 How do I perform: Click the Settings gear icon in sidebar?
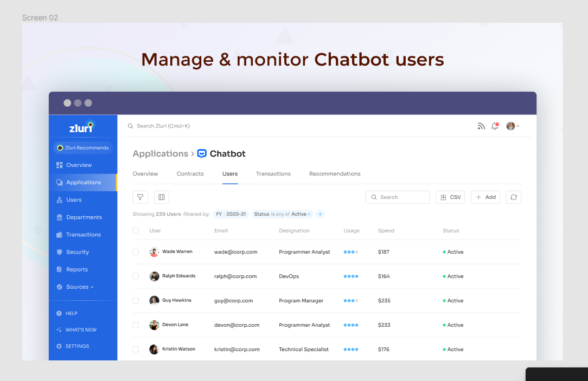pos(59,346)
